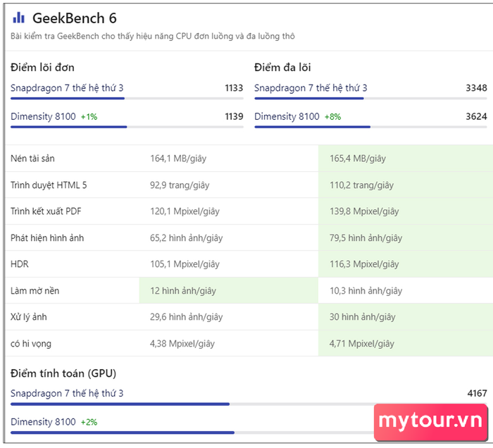Select the Trình kết xuất PDF row label

(x=46, y=211)
